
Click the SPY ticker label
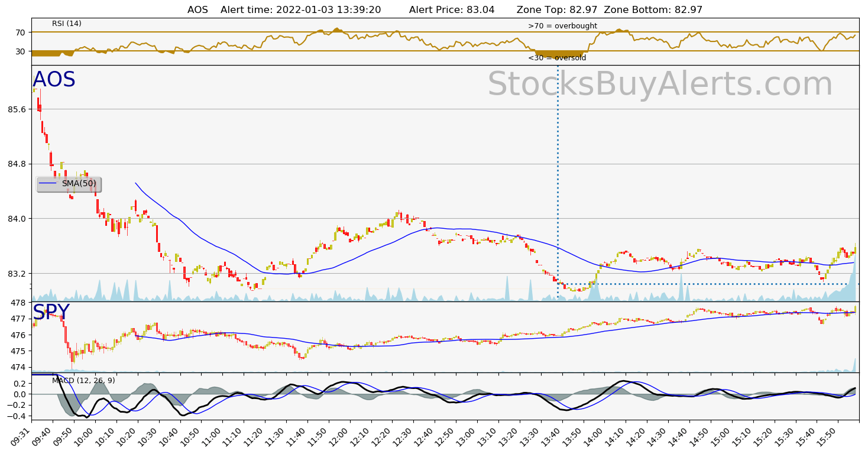coord(51,312)
